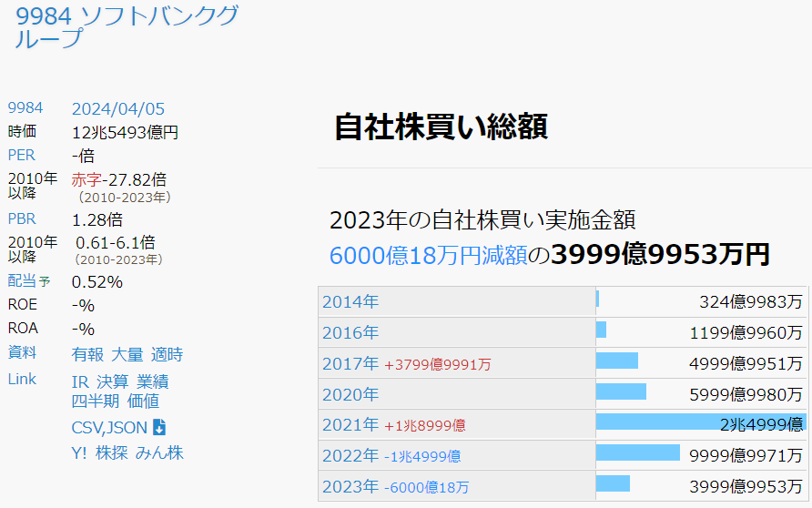Image resolution: width=812 pixels, height=508 pixels.
Task: Select the 2021年 row link
Action: [x=350, y=424]
